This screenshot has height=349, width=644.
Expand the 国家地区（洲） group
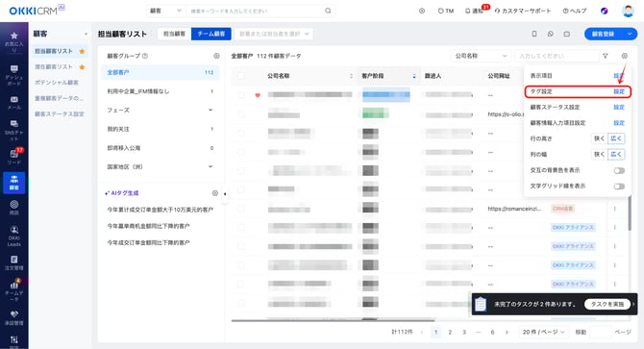click(x=211, y=166)
